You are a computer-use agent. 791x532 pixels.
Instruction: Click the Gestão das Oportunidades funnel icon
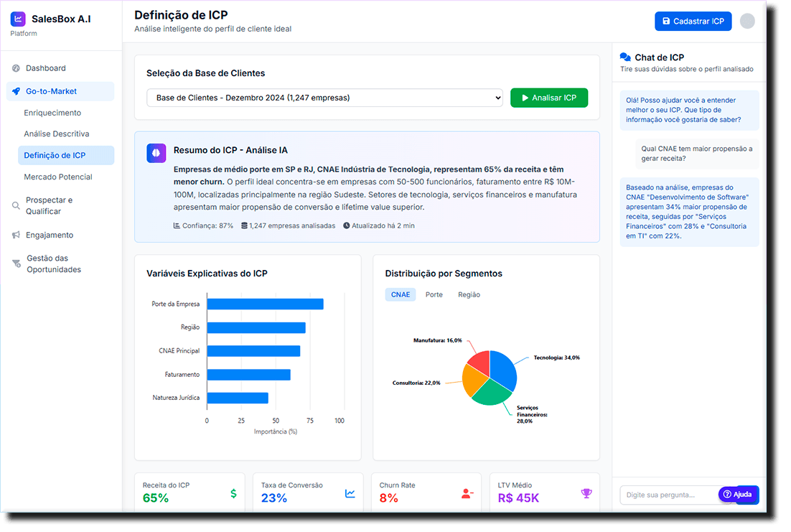[17, 263]
